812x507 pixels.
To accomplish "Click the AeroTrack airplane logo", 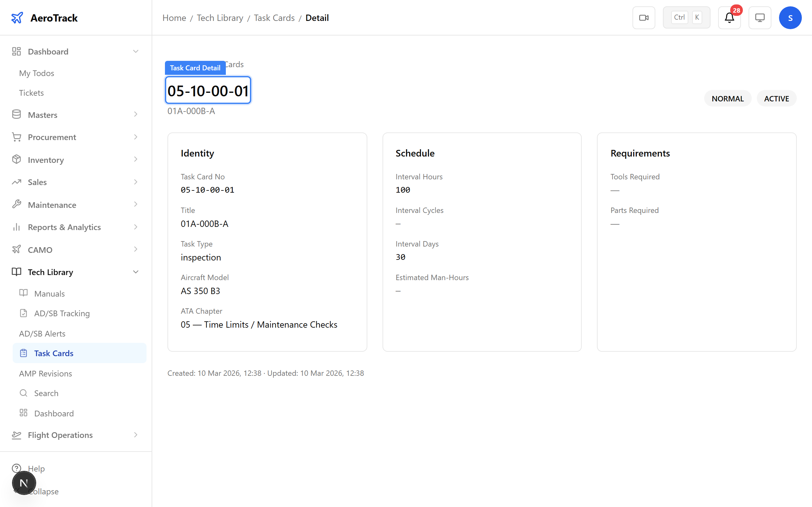I will pyautogui.click(x=17, y=18).
